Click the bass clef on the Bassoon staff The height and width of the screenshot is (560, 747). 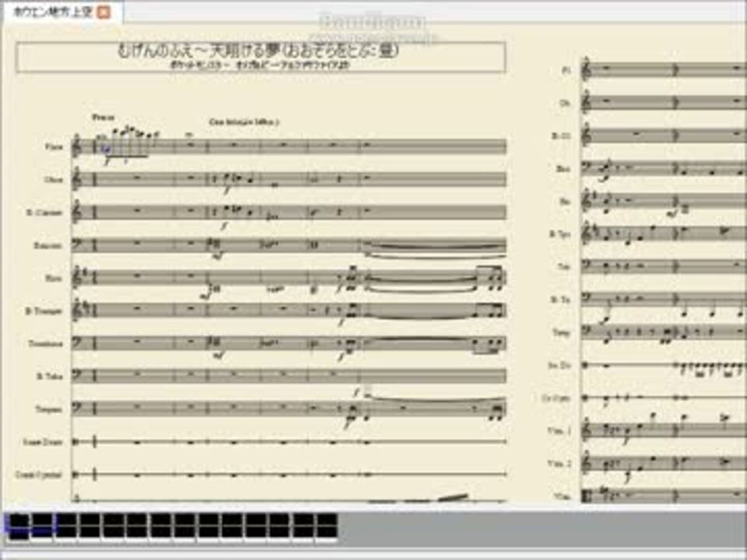click(78, 244)
